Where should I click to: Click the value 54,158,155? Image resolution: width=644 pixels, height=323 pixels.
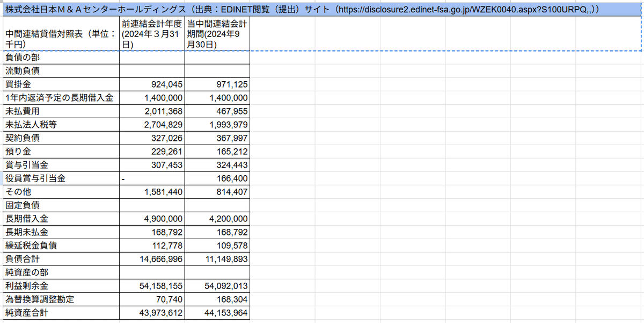click(152, 286)
